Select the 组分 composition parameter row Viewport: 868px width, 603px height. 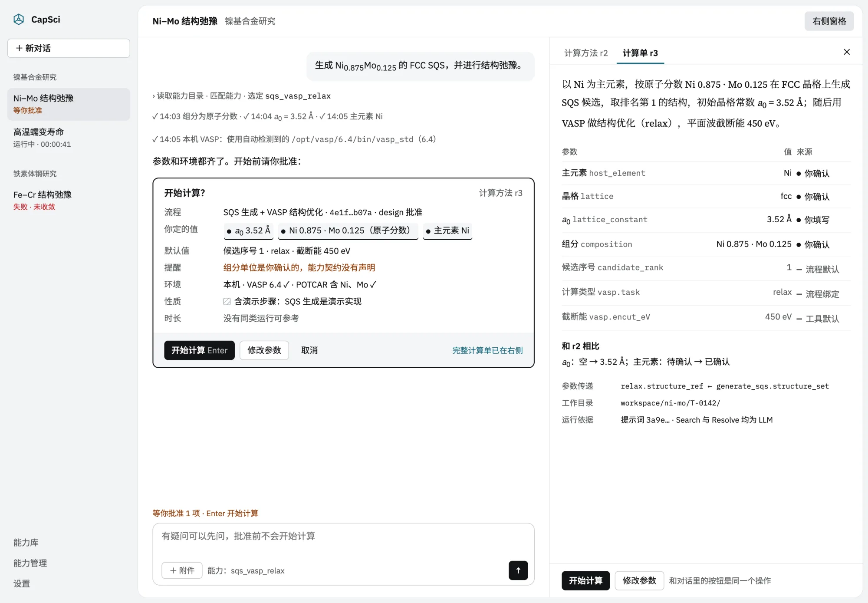coord(706,244)
